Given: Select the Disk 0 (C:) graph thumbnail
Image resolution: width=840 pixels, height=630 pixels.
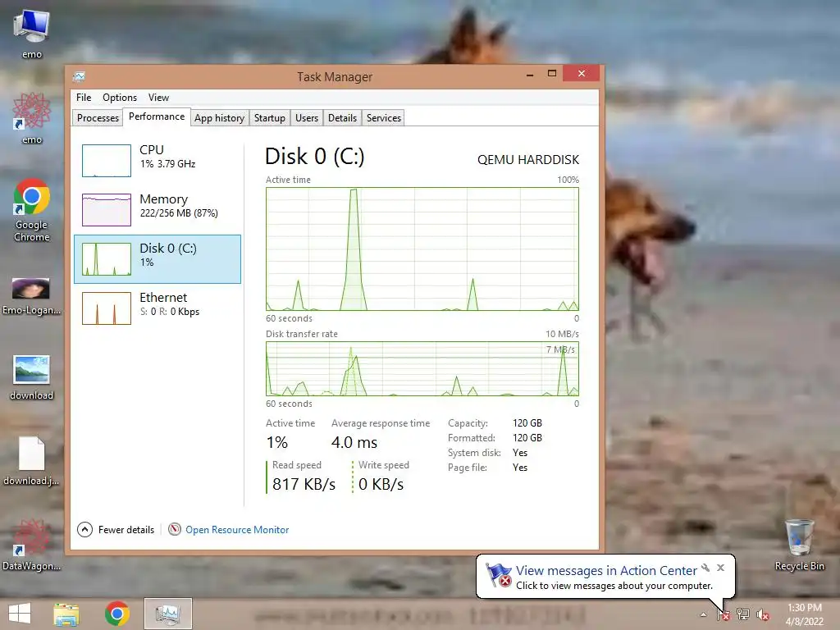Looking at the screenshot, I should pyautogui.click(x=107, y=259).
